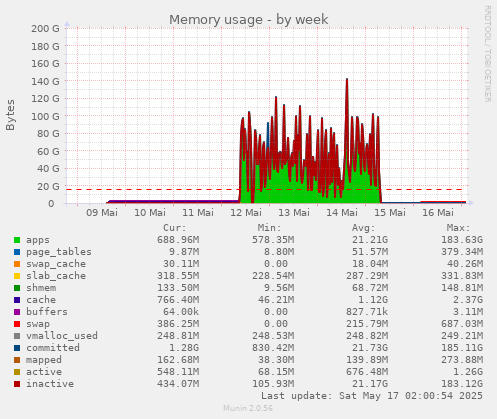497x419 pixels.
Task: Click the 'Max:' column header
Action: coord(458,228)
